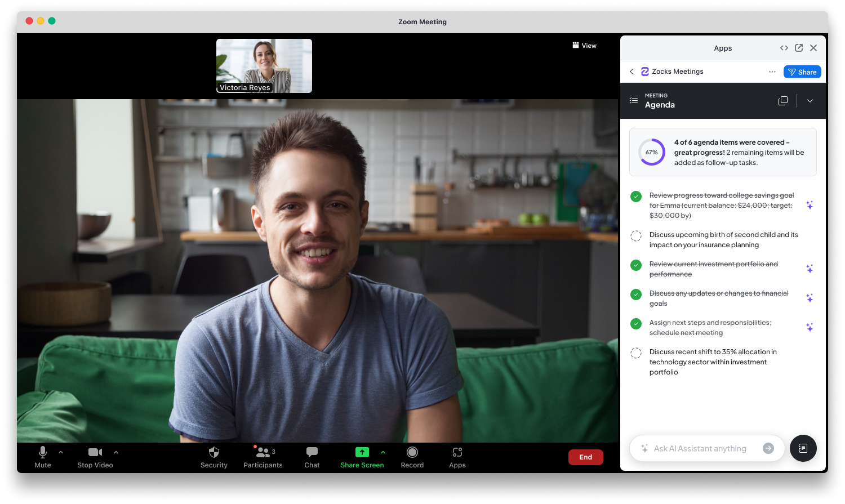Image resolution: width=845 pixels, height=504 pixels.
Task: Open the Participants list
Action: point(263,453)
